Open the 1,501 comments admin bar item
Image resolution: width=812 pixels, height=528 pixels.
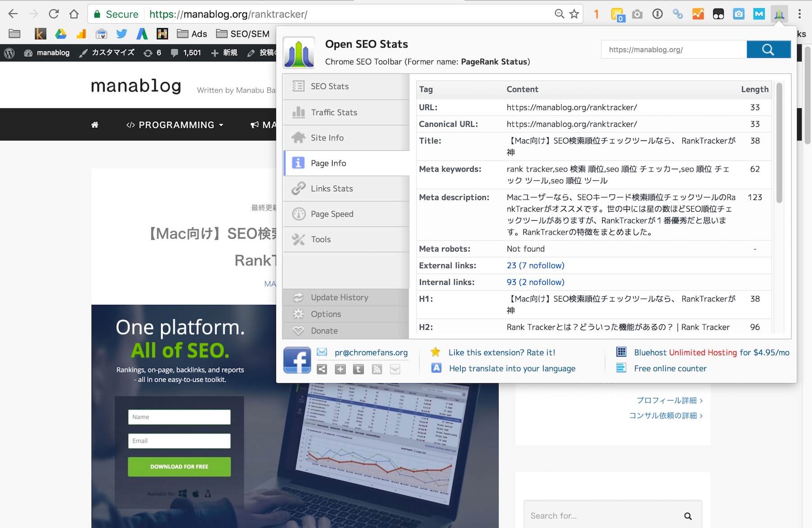coord(186,53)
